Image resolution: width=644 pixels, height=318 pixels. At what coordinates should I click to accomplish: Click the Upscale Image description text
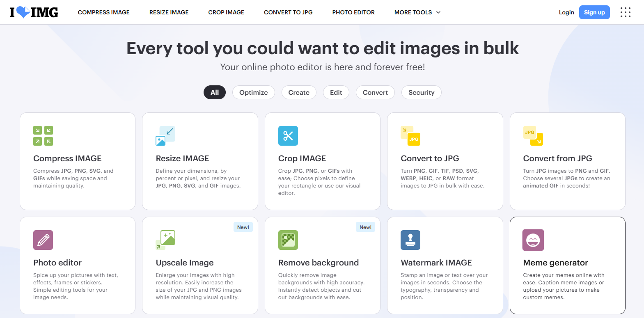(199, 286)
